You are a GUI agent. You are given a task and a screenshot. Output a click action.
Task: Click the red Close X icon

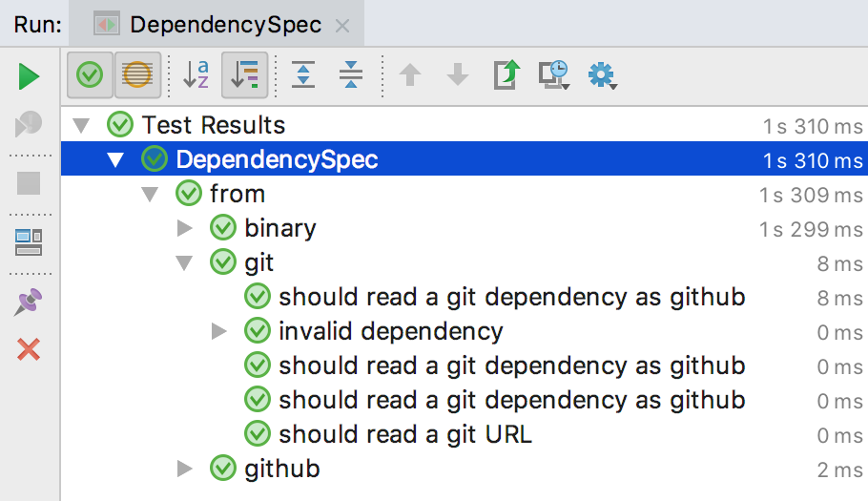point(29,349)
